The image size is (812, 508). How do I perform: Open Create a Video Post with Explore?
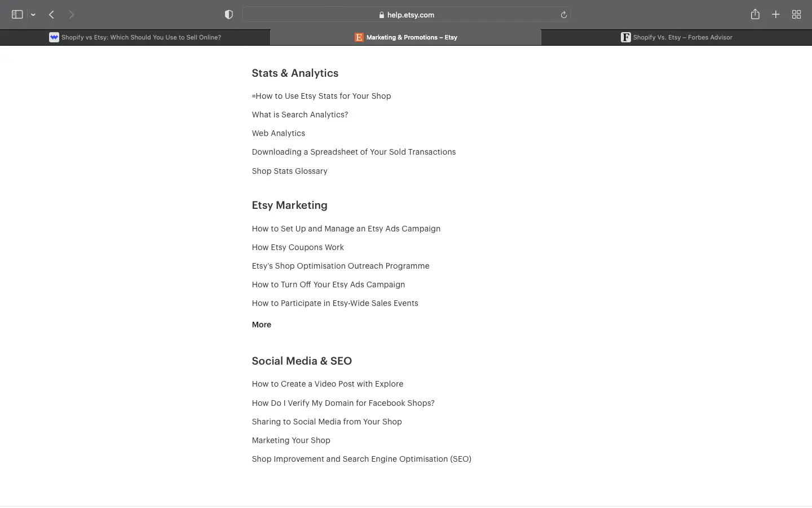[x=328, y=384]
